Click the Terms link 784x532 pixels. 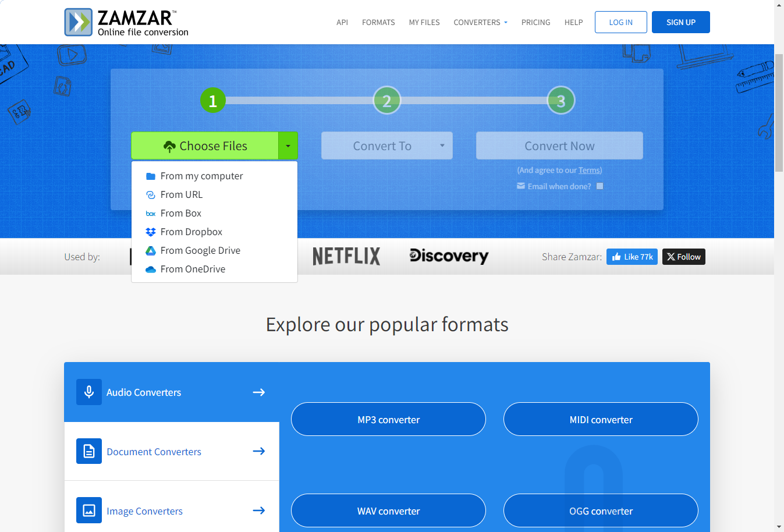click(x=589, y=171)
